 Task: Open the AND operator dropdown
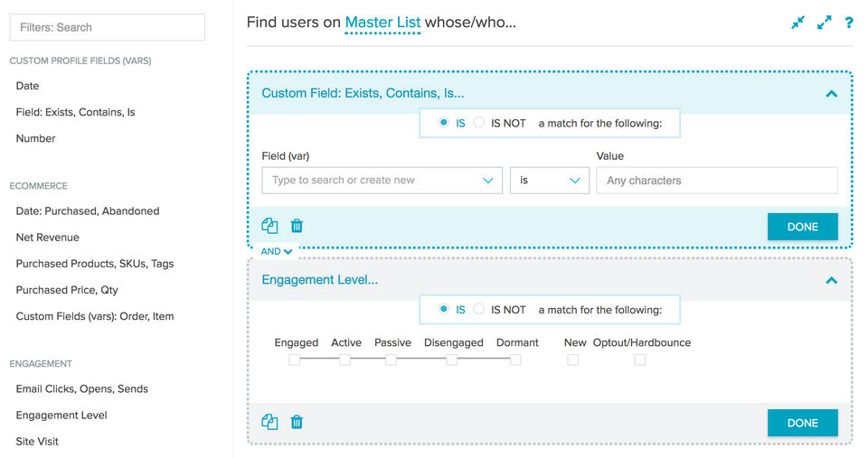(277, 251)
